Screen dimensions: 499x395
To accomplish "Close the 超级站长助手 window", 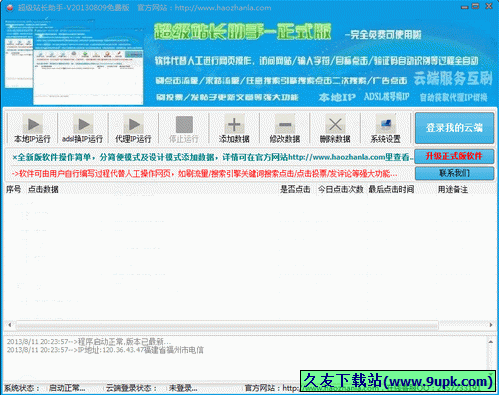I will [x=489, y=6].
